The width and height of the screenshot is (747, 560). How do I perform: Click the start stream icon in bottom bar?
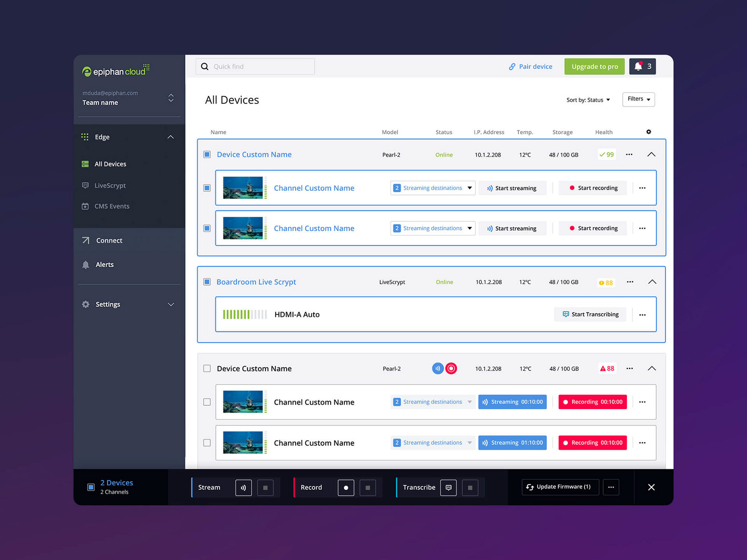click(244, 488)
